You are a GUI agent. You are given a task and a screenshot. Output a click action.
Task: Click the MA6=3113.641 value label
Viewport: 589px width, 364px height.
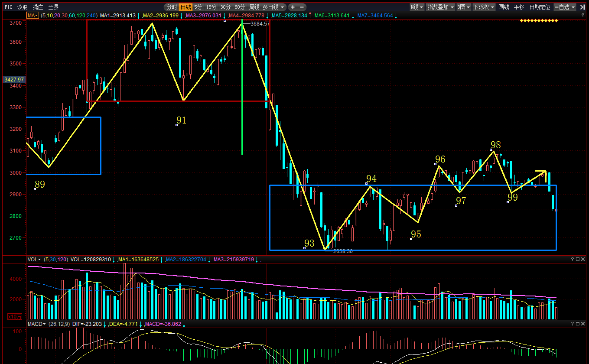click(332, 16)
